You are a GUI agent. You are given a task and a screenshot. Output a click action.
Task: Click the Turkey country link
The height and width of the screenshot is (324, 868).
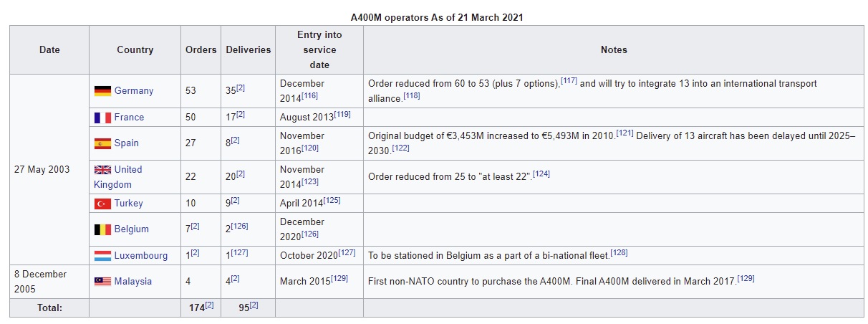coord(129,204)
